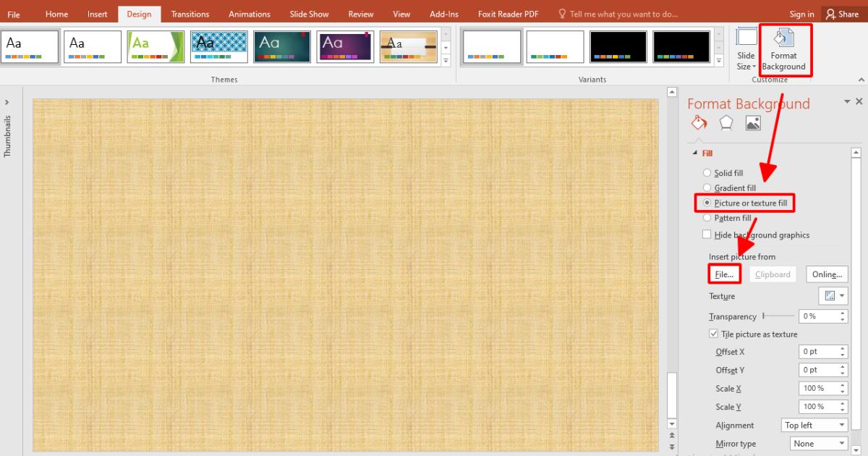Click the File button under Insert picture from
This screenshot has height=456, width=868.
pos(724,274)
